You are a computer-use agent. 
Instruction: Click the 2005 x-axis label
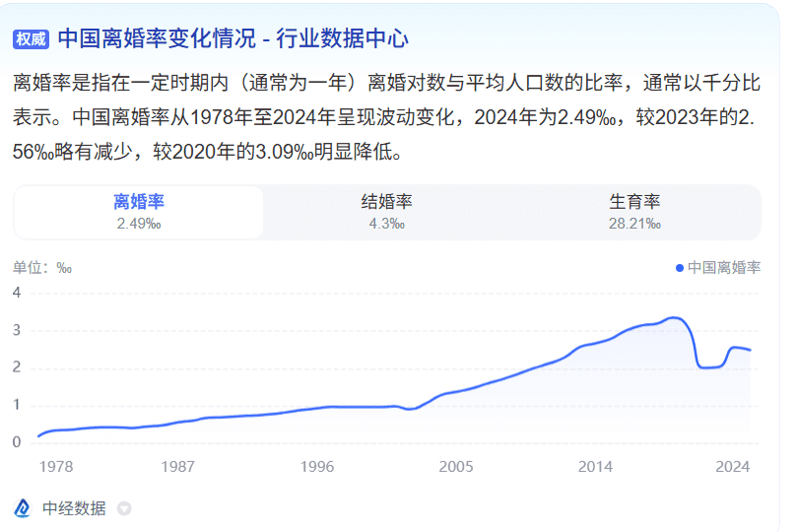coord(456,466)
